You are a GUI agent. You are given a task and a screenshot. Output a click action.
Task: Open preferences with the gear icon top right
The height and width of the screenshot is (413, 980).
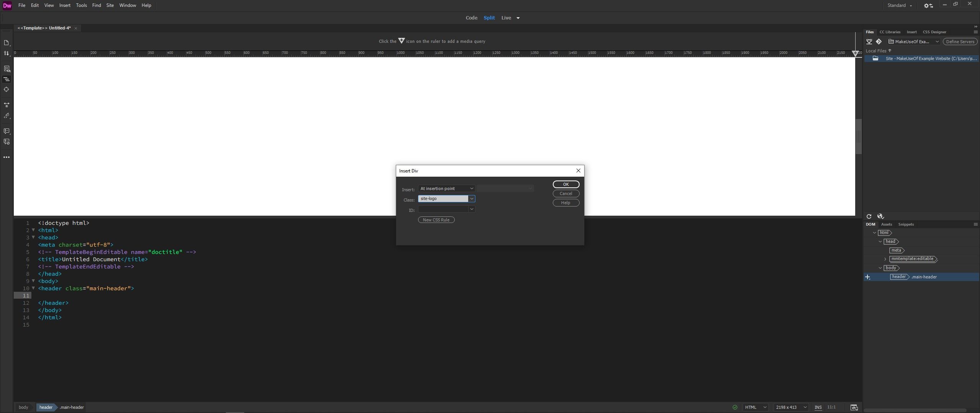click(x=927, y=5)
